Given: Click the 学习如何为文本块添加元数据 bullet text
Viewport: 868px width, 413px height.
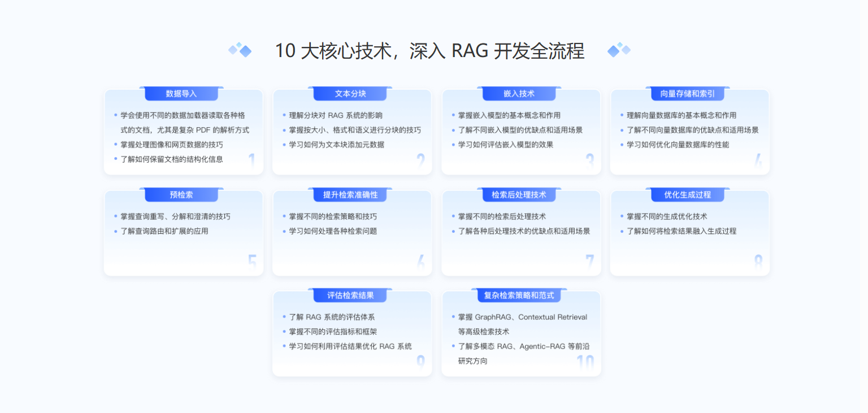Looking at the screenshot, I should pos(336,145).
